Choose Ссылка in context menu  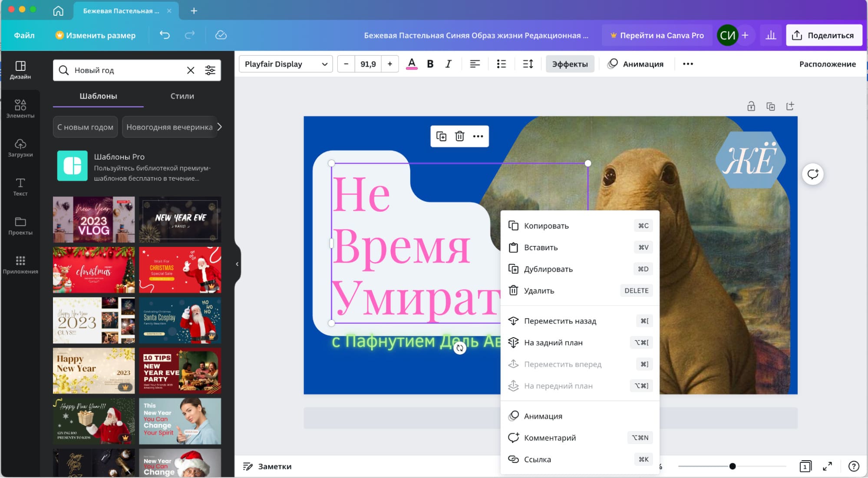click(x=580, y=459)
